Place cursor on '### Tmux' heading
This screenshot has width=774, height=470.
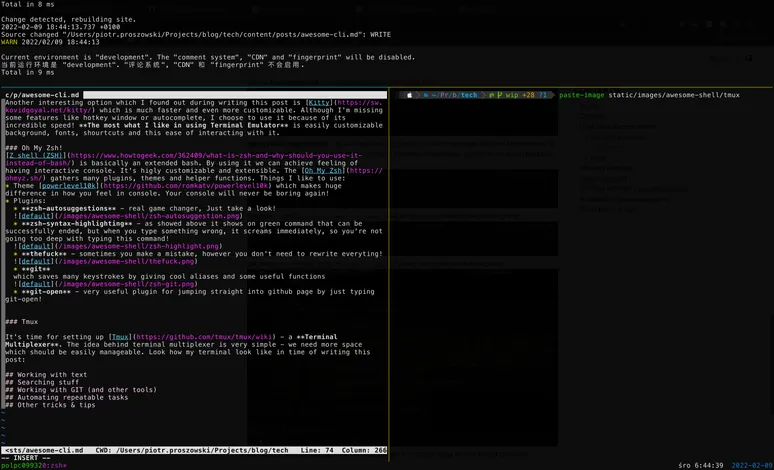click(x=22, y=322)
